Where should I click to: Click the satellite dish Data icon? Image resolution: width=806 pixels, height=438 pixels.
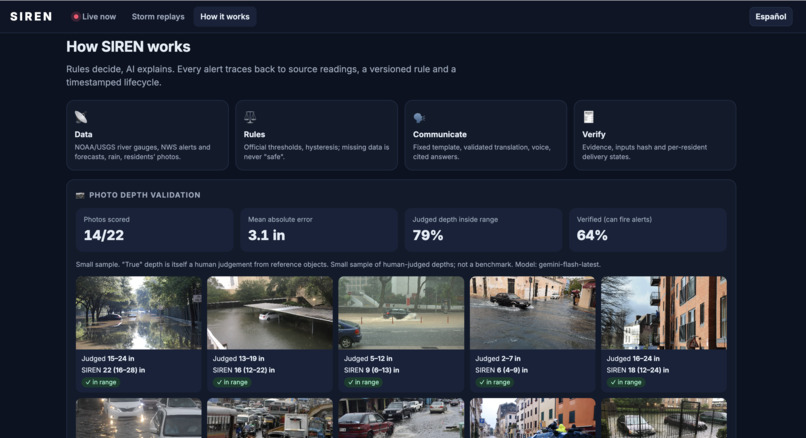pyautogui.click(x=81, y=117)
